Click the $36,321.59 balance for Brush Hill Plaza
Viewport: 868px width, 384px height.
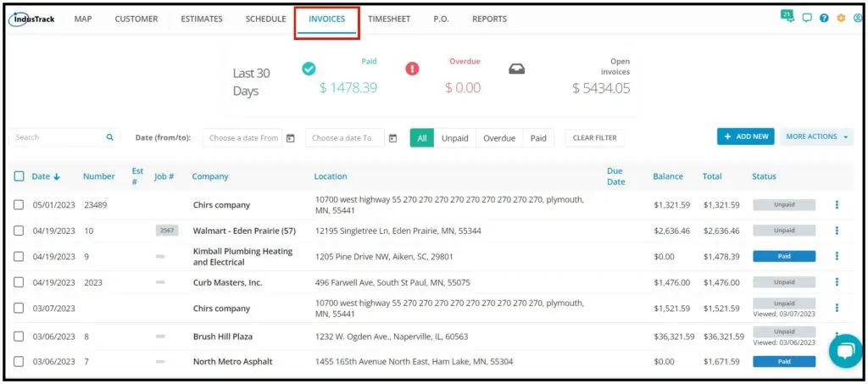tap(674, 337)
